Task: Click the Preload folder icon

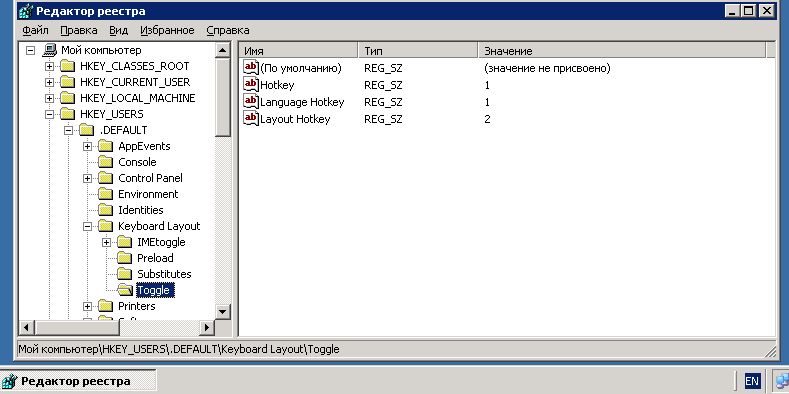Action: click(125, 258)
